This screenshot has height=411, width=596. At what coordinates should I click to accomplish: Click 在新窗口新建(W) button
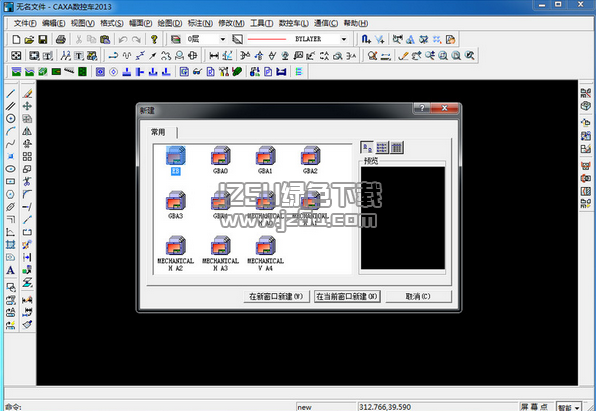(x=276, y=296)
